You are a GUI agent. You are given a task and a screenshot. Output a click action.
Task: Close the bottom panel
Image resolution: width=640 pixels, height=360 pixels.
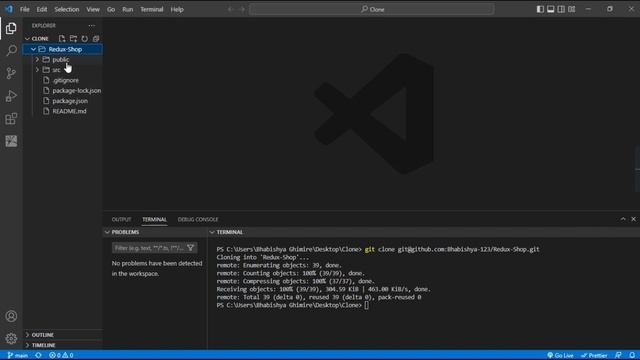[x=633, y=219]
